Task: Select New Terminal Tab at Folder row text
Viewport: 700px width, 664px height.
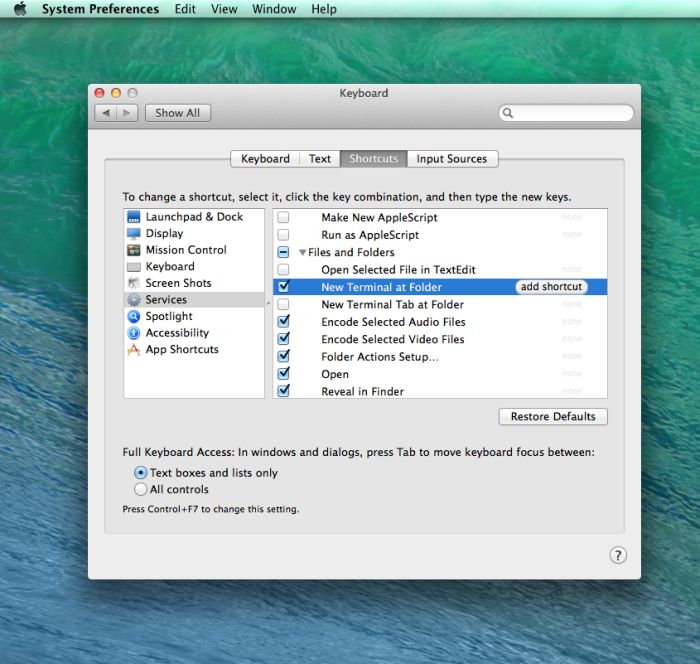Action: 392,305
